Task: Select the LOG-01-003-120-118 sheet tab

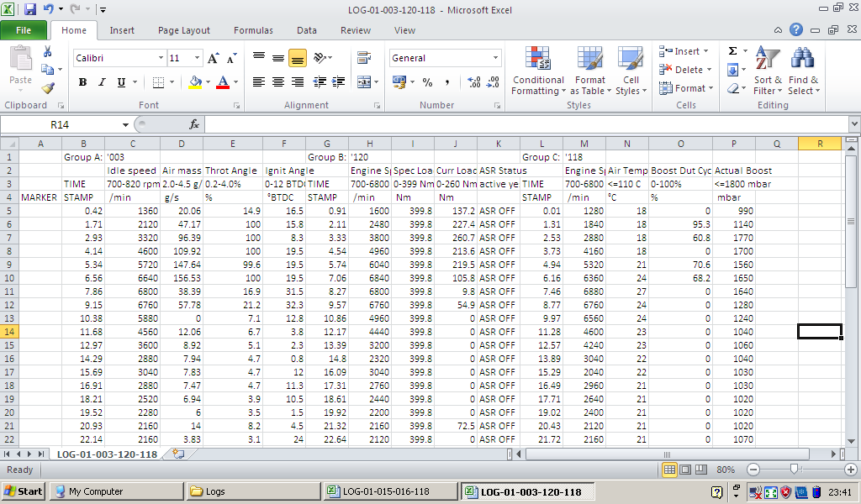Action: (107, 454)
